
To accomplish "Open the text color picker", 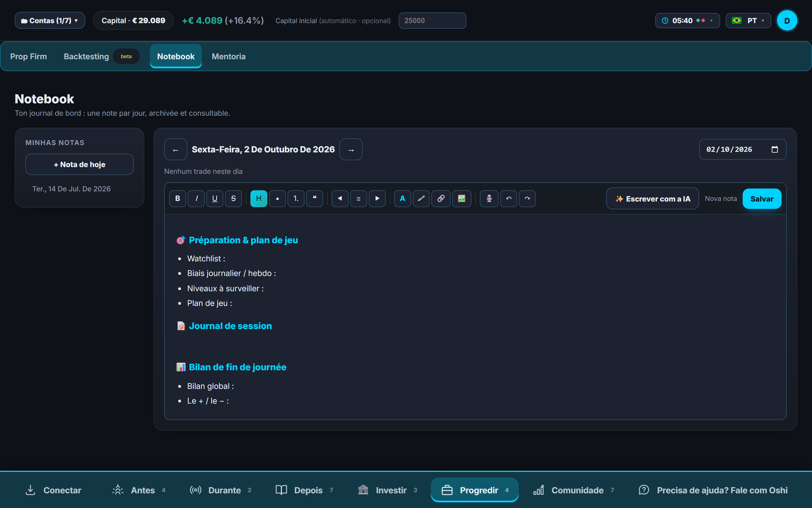I will pyautogui.click(x=402, y=199).
